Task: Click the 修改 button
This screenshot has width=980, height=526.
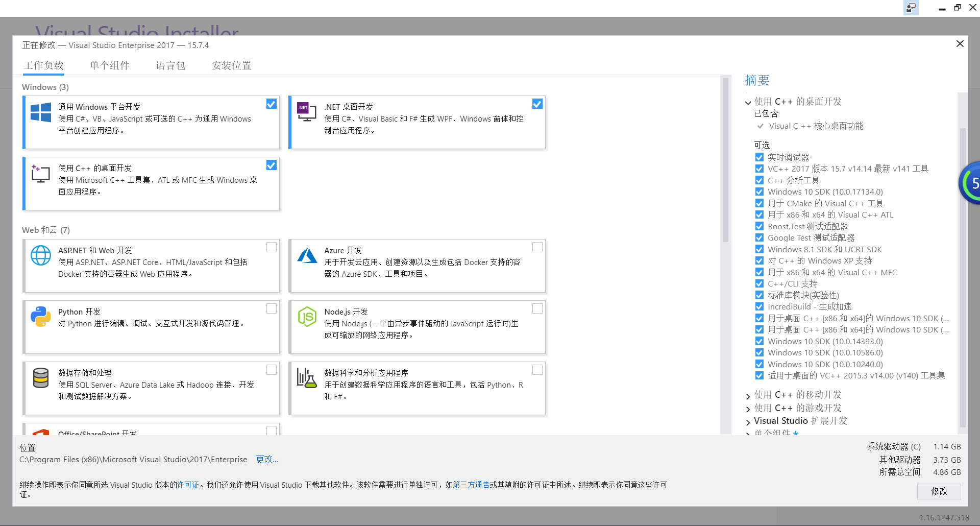Action: click(x=939, y=491)
